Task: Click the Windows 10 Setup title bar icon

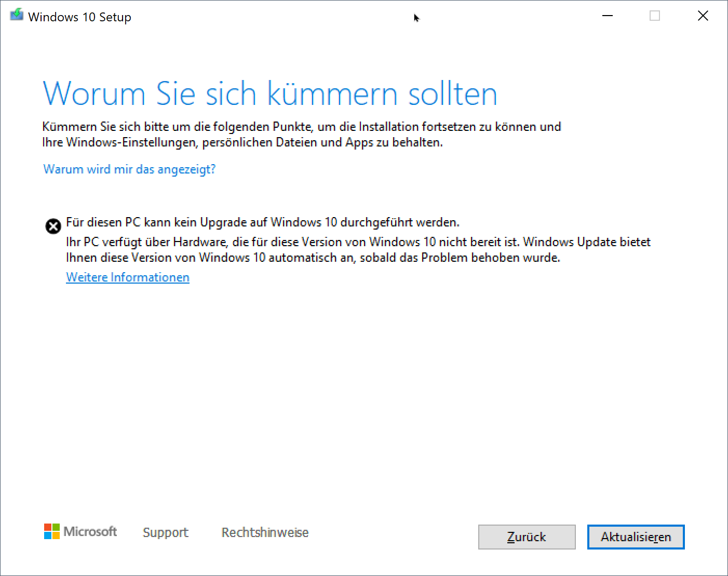Action: coord(16,15)
